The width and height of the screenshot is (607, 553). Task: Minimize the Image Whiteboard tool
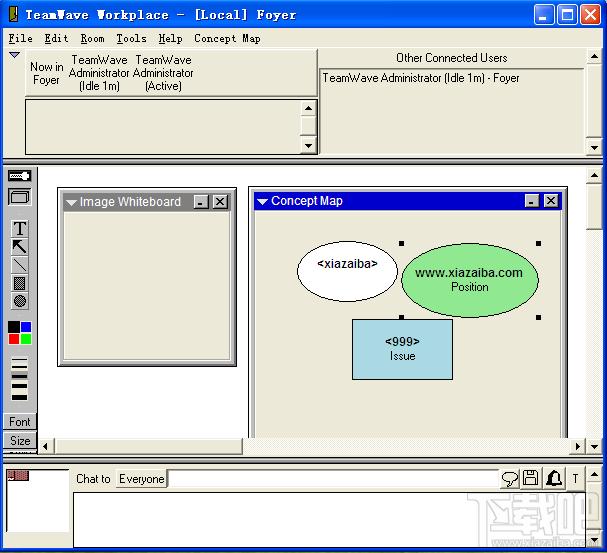pyautogui.click(x=201, y=202)
